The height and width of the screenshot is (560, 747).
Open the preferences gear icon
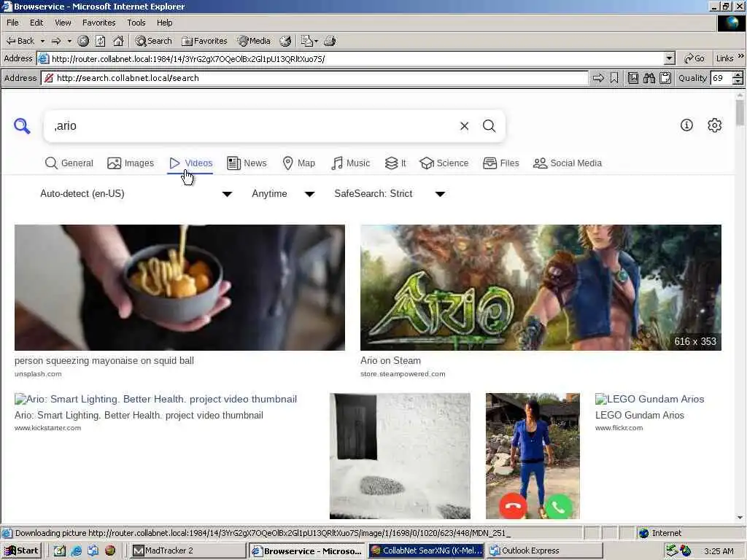[x=714, y=125]
